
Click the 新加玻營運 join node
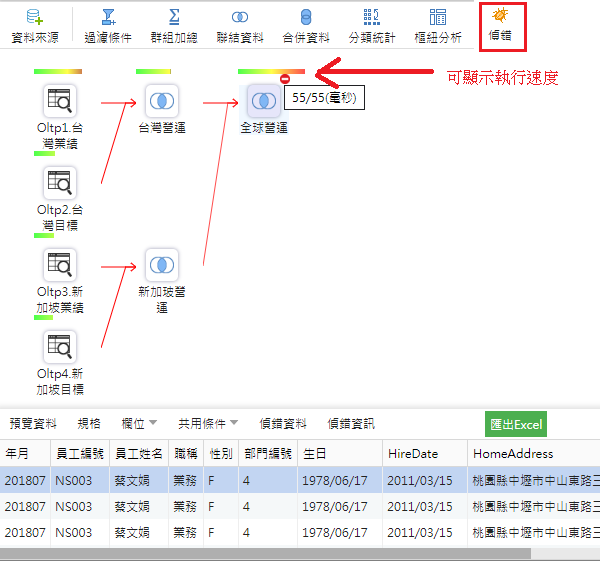tap(162, 265)
